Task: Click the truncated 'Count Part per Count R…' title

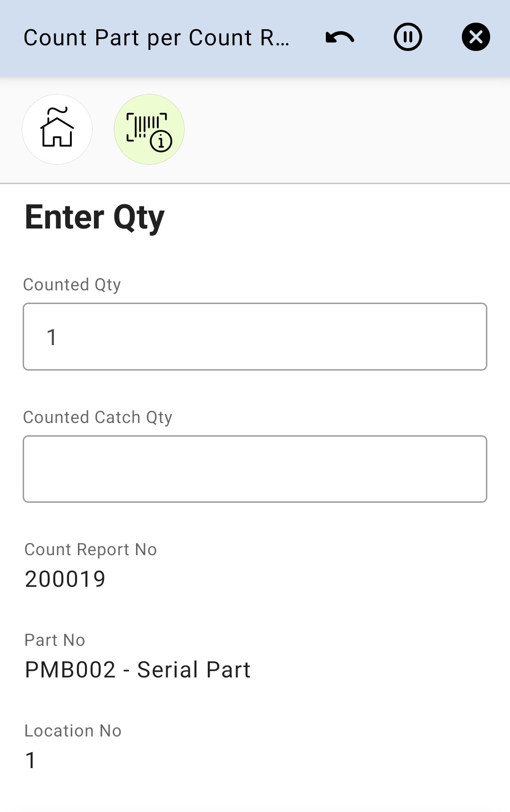Action: tap(156, 38)
